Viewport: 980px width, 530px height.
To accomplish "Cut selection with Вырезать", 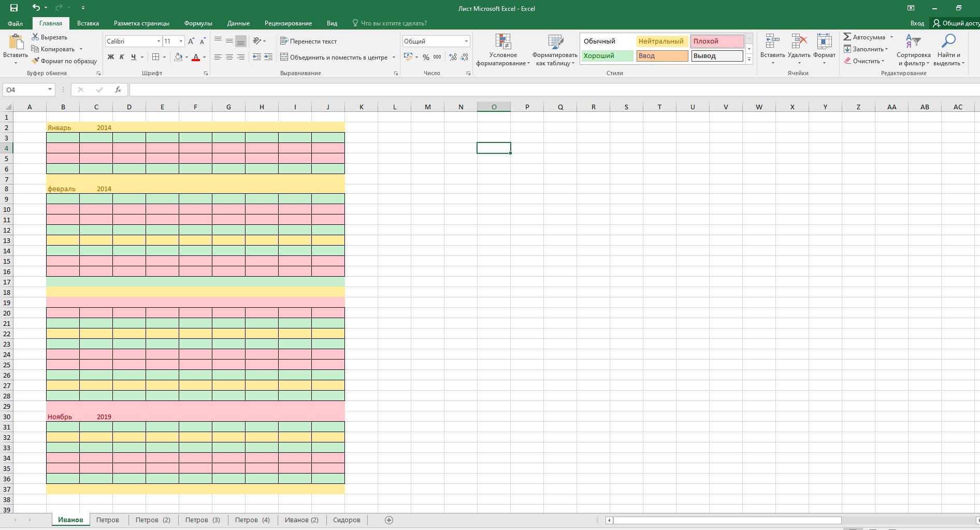I will tap(50, 37).
